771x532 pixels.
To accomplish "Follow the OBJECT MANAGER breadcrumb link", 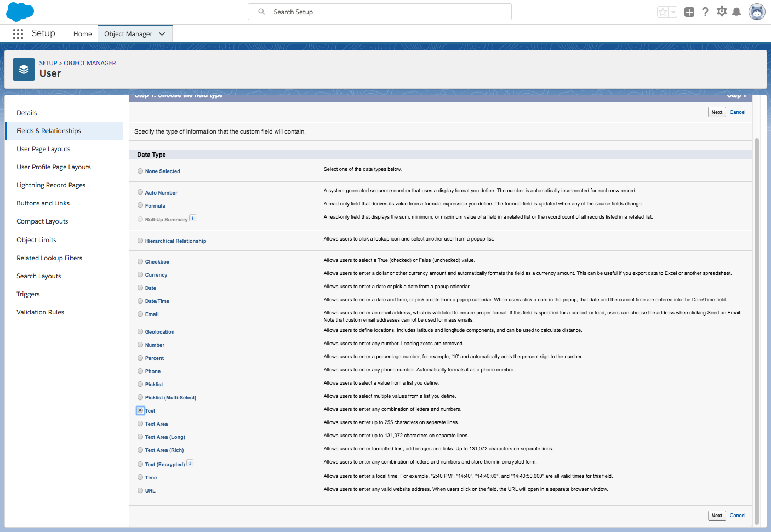I will pos(90,63).
